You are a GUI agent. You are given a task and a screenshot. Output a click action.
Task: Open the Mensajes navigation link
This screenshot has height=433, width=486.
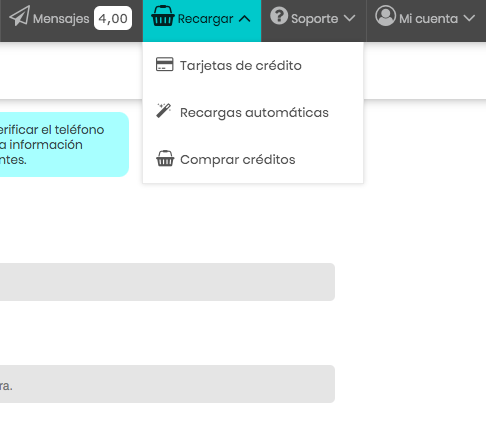click(x=61, y=19)
